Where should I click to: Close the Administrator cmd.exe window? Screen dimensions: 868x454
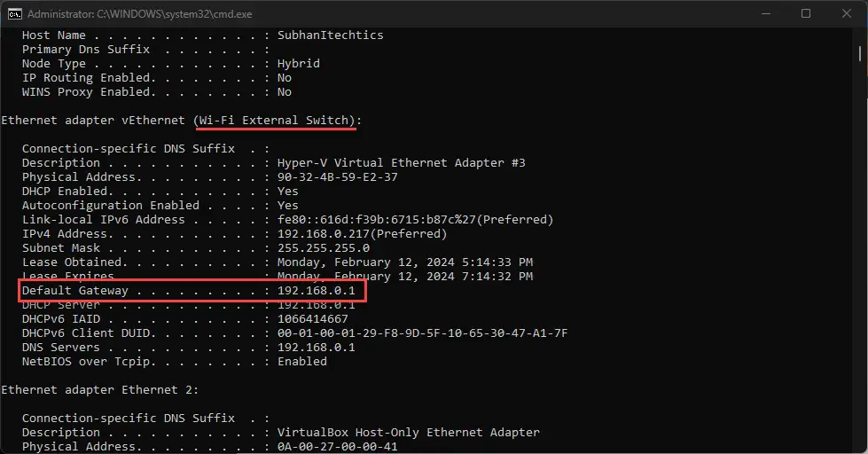tap(847, 14)
